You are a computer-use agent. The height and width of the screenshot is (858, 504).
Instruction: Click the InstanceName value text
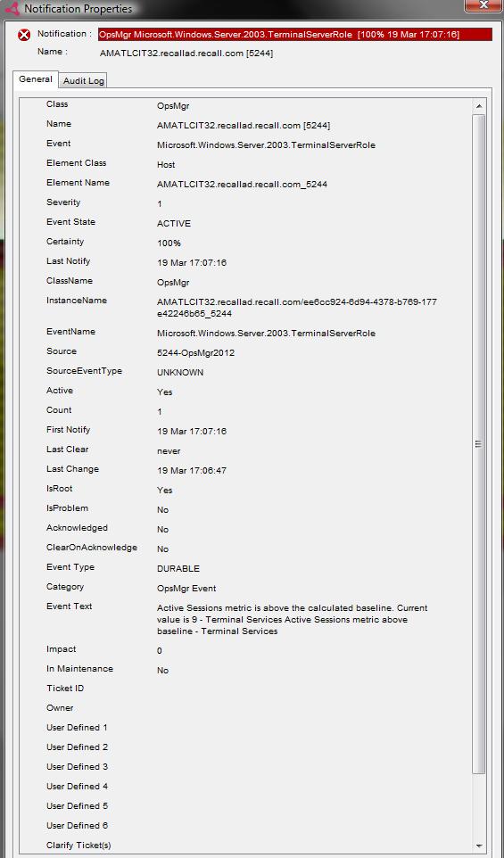[x=296, y=308]
